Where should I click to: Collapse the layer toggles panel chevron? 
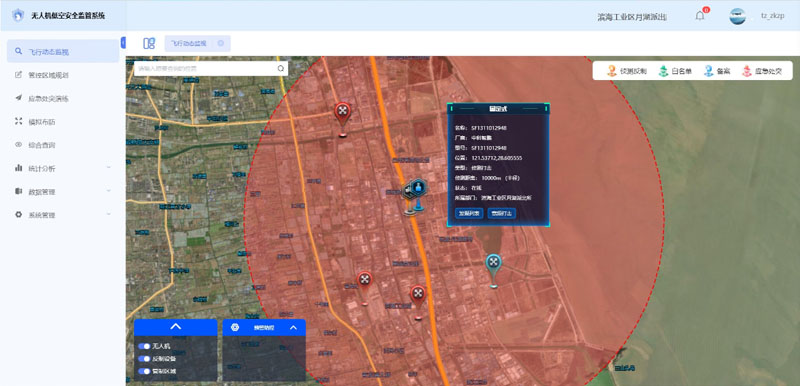tap(176, 327)
